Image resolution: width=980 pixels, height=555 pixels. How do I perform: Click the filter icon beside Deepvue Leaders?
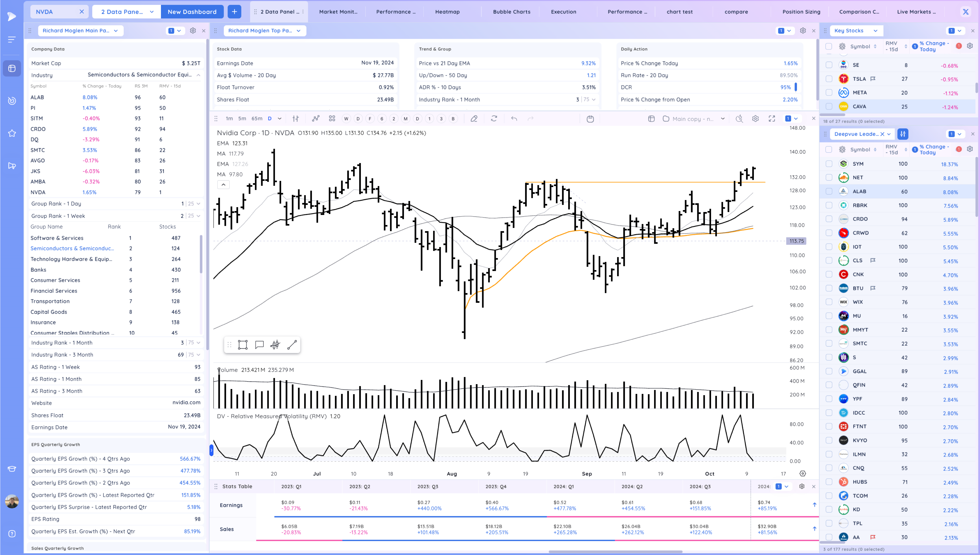tap(903, 134)
